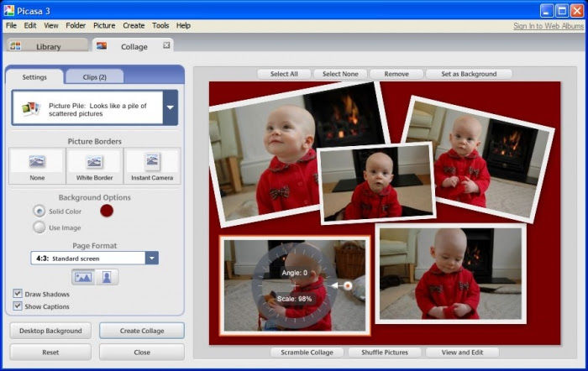Click the Picasa 3 title bar icon
Viewport: 588px width, 371px height.
[10, 10]
